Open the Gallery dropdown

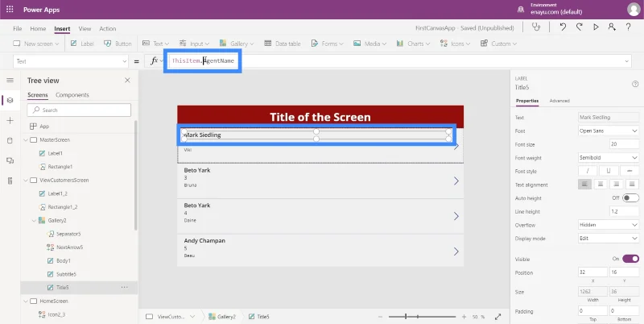237,44
